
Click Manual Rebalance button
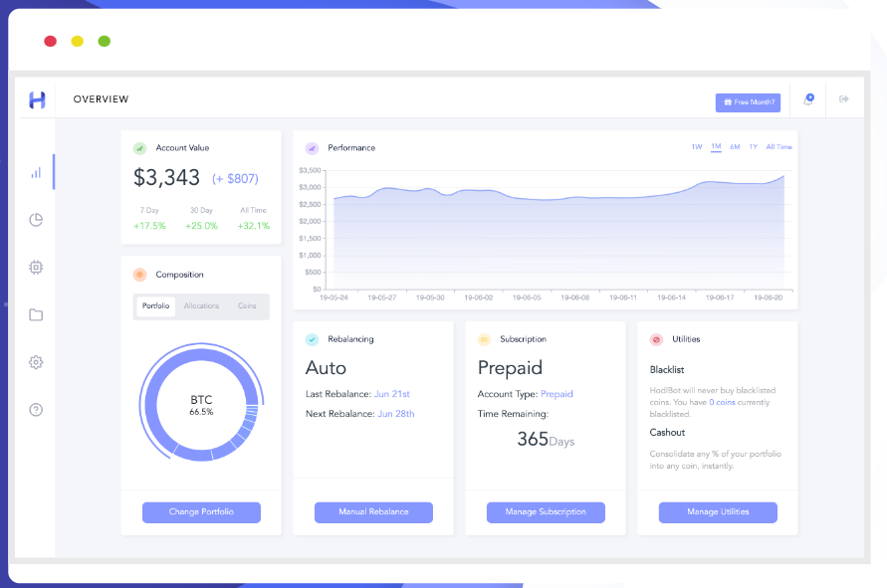(373, 512)
